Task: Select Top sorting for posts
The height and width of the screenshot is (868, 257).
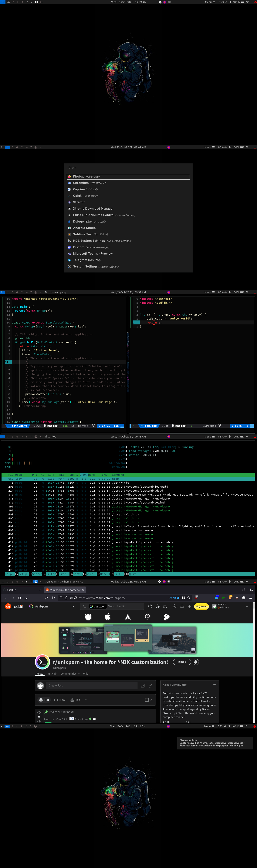Action: pos(75,700)
